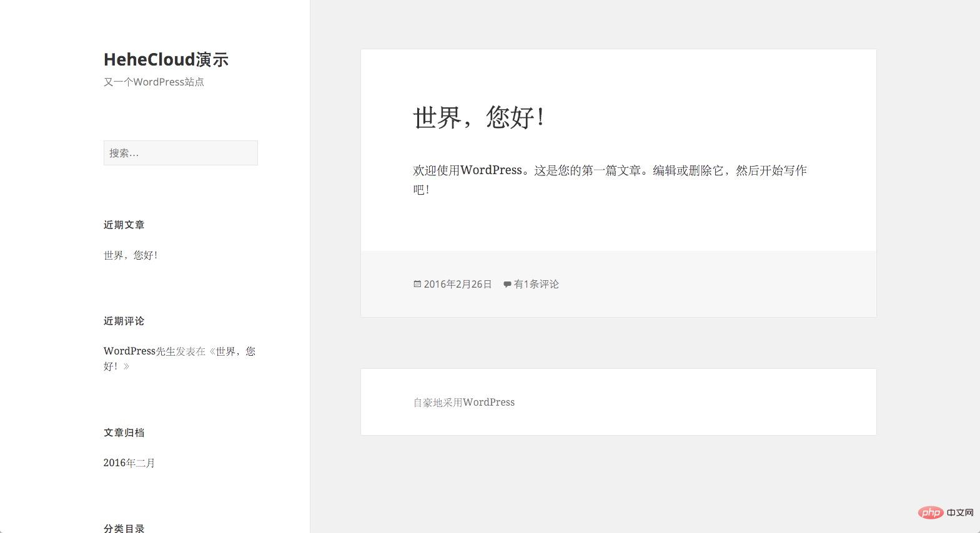Click the 自豪地采用WordPress footer link
Screen dimensions: 980x533
click(x=464, y=403)
